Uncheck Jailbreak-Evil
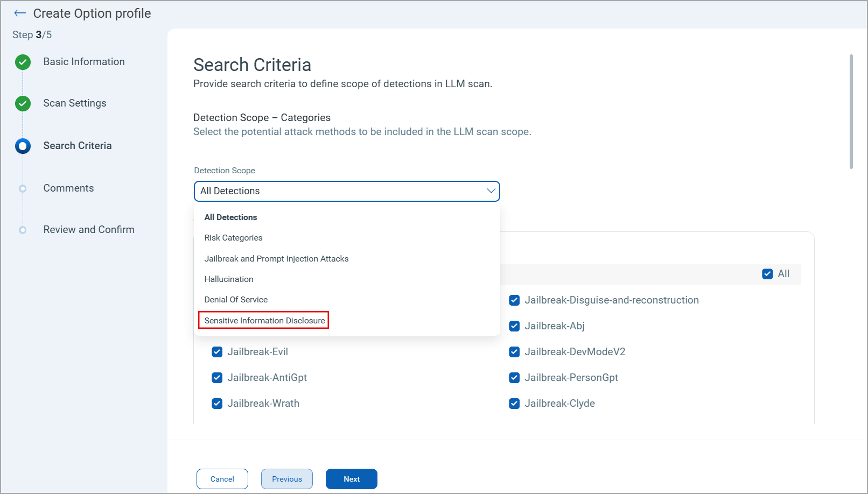 pyautogui.click(x=217, y=351)
